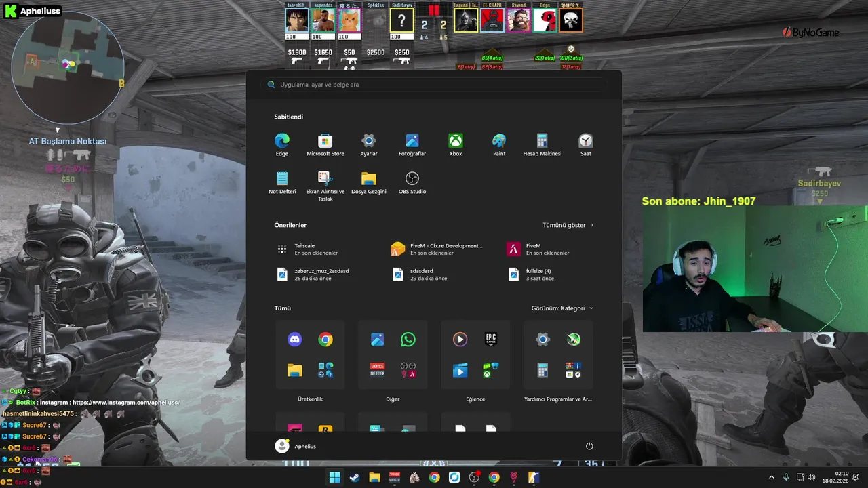Open Discord in Üretkenlik group
This screenshot has height=488, width=868.
[x=295, y=340]
